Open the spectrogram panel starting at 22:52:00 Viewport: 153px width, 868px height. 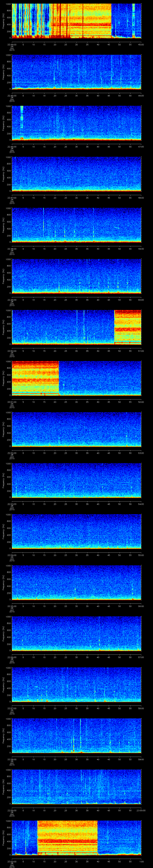click(x=77, y=429)
